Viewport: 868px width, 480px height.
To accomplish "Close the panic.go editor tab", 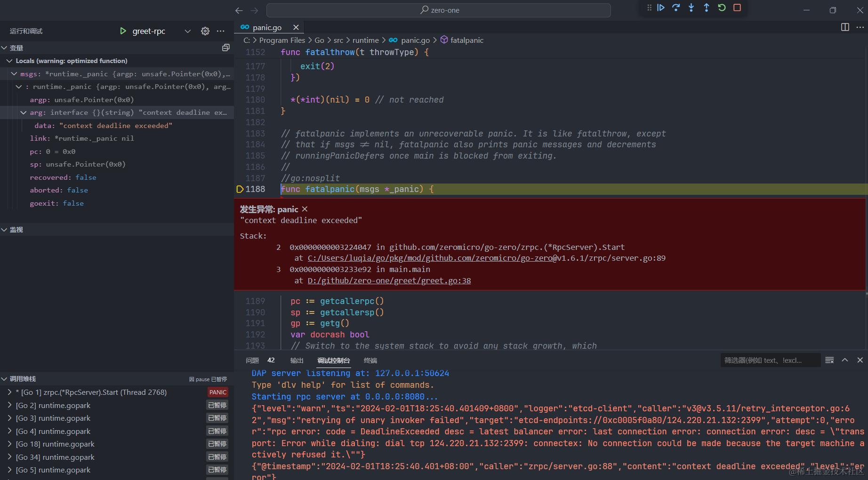I will [x=296, y=27].
